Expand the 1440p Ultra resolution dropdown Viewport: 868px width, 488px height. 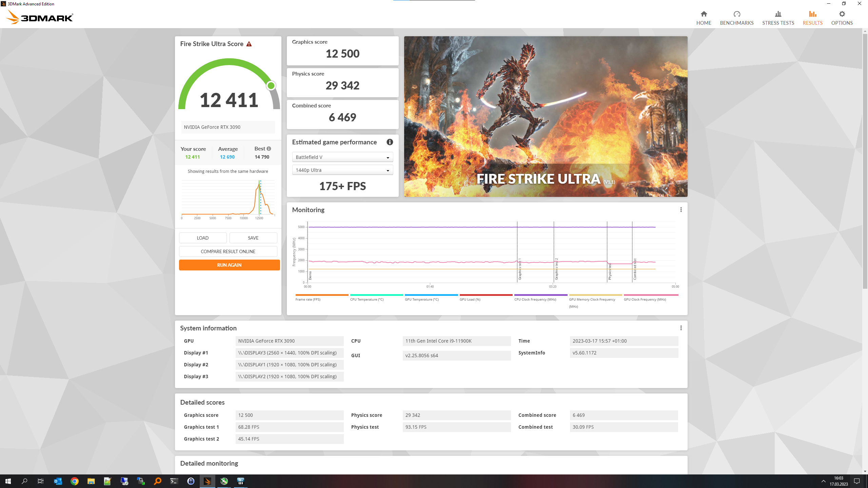(342, 170)
